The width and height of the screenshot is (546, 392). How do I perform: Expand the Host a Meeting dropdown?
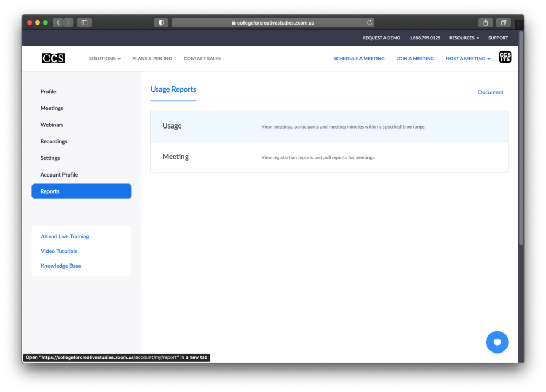468,59
